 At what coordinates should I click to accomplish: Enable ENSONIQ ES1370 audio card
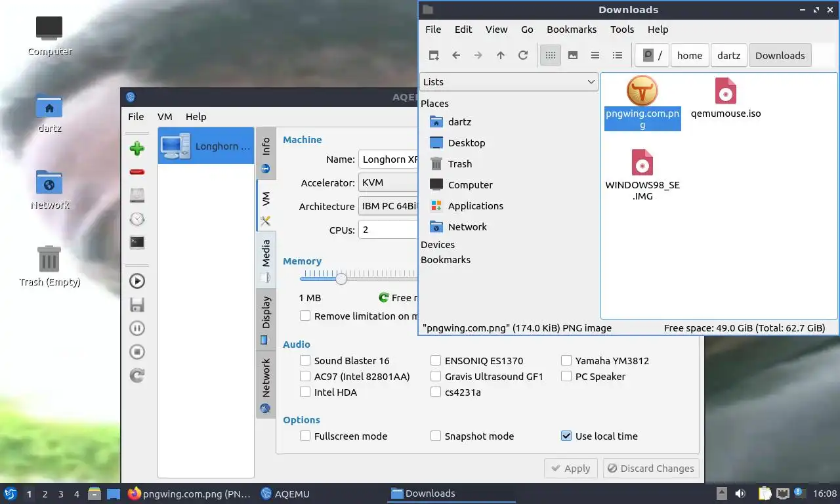(x=436, y=360)
